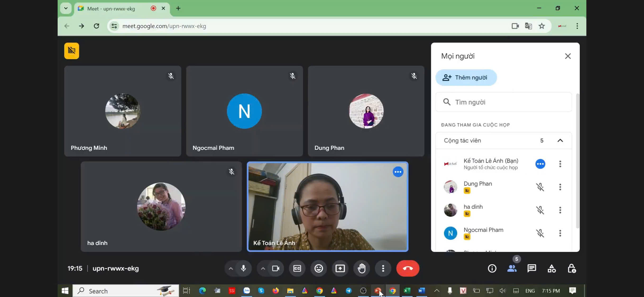This screenshot has width=644, height=297.
Task: Click the yellow camera-off icon at top left
Action: tap(72, 51)
